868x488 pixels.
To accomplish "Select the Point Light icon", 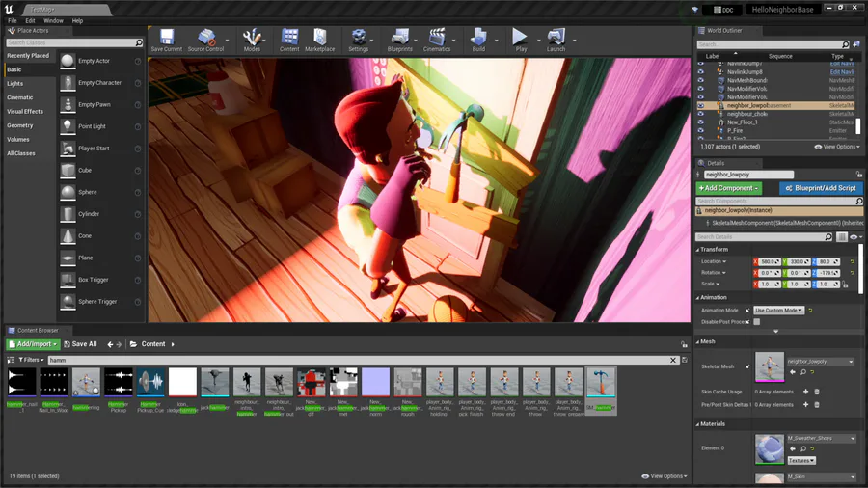I will pyautogui.click(x=68, y=126).
